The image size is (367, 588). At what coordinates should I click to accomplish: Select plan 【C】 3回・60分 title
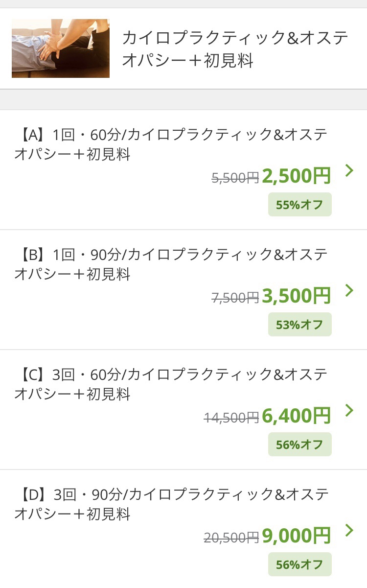point(171,384)
